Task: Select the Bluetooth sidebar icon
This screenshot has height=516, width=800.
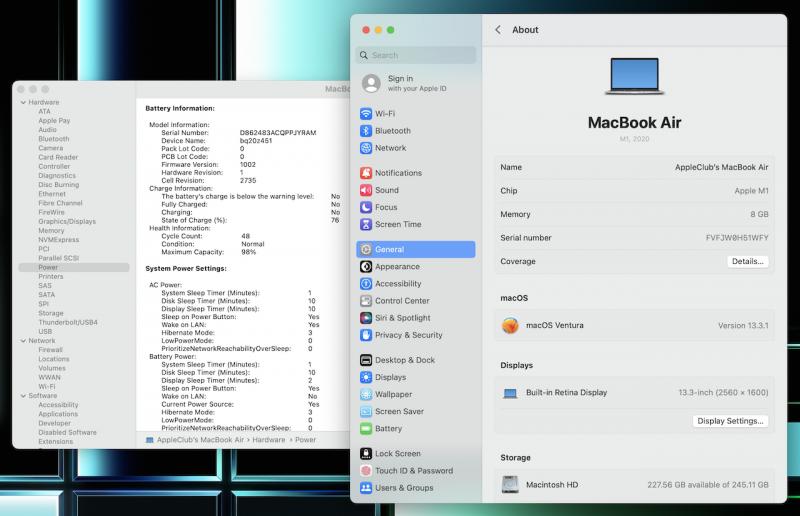Action: coord(366,131)
